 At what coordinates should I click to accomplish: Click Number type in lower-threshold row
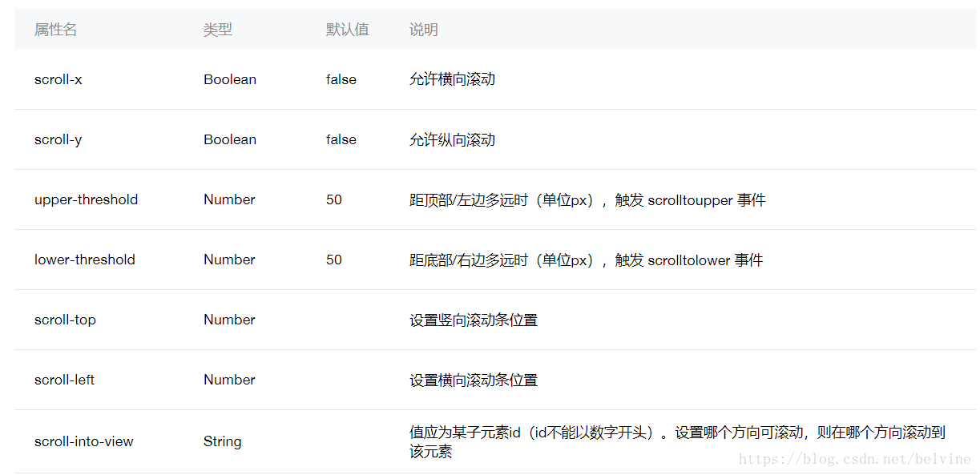(229, 260)
